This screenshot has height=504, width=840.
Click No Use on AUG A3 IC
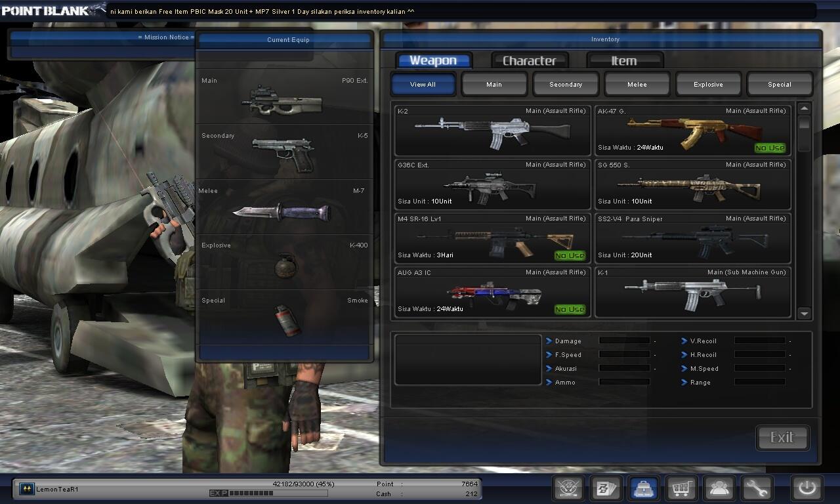tap(570, 309)
